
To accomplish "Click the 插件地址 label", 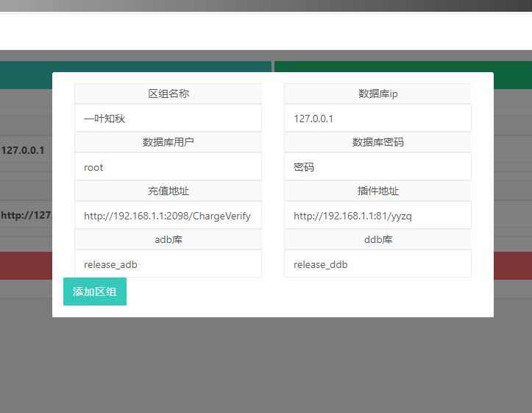I will click(x=377, y=191).
